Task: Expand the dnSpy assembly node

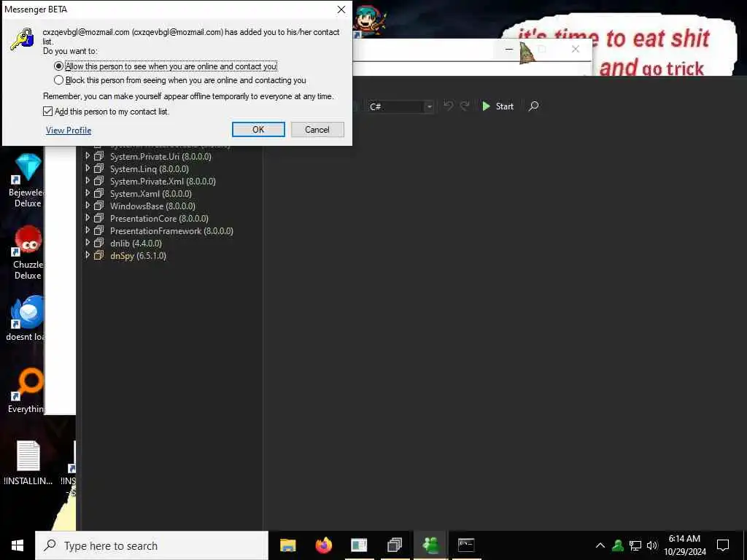Action: 88,254
